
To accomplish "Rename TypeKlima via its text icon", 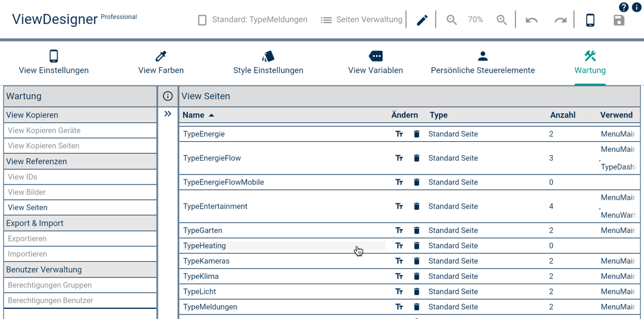I will (x=399, y=276).
